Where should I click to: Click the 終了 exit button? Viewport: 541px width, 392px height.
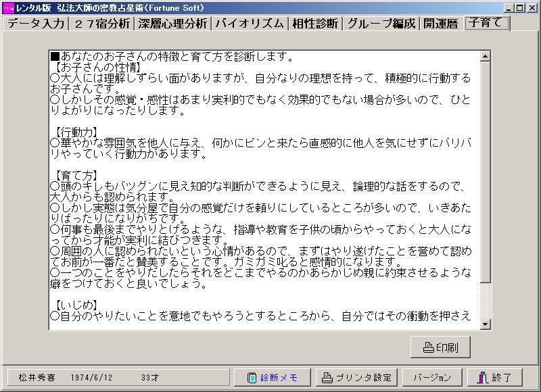[x=494, y=378]
